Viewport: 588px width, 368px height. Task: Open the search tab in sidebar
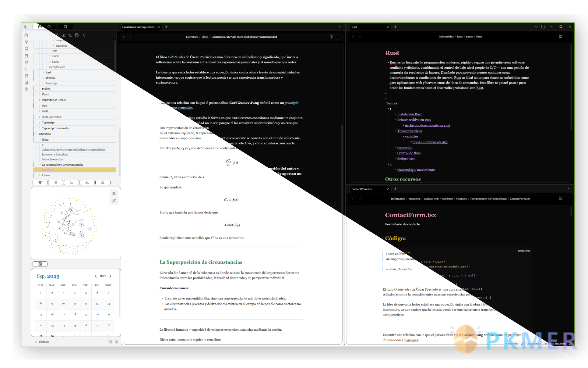coord(49,27)
